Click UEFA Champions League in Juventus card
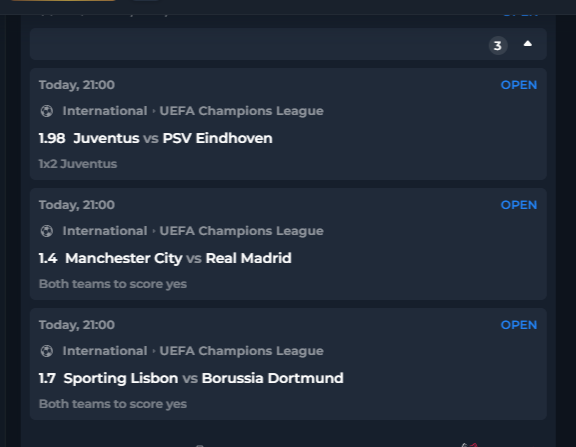 click(x=241, y=111)
